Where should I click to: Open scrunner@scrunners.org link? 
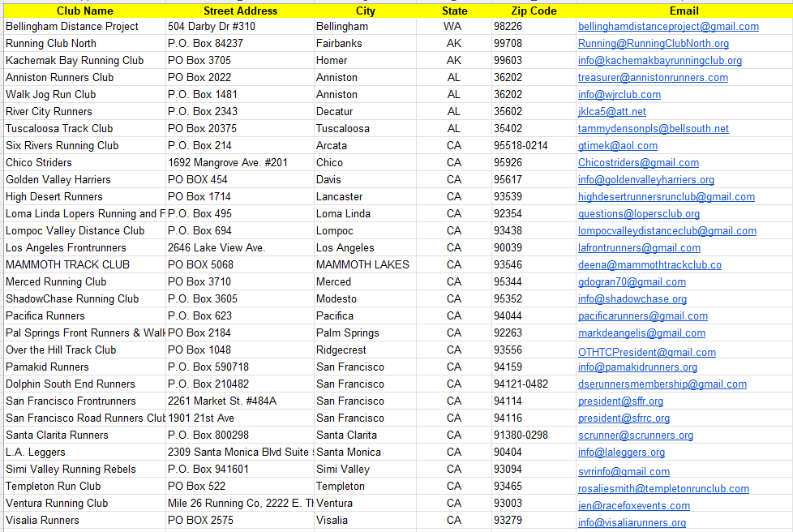coord(636,435)
